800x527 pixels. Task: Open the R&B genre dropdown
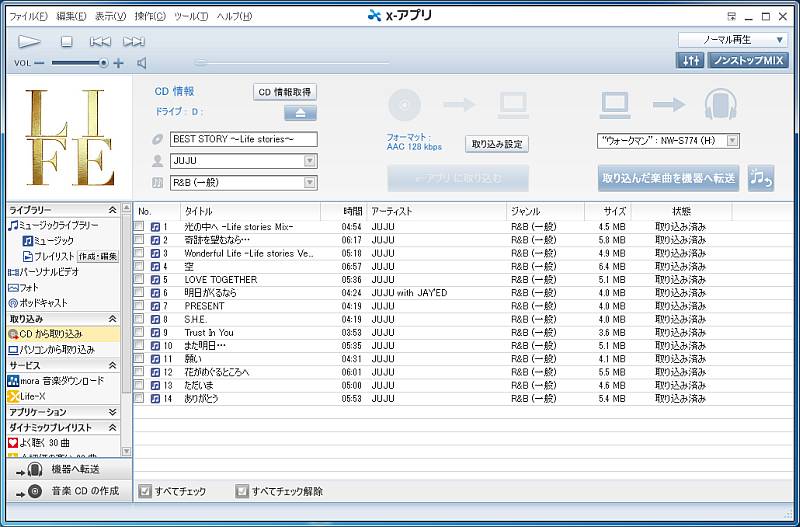point(309,183)
